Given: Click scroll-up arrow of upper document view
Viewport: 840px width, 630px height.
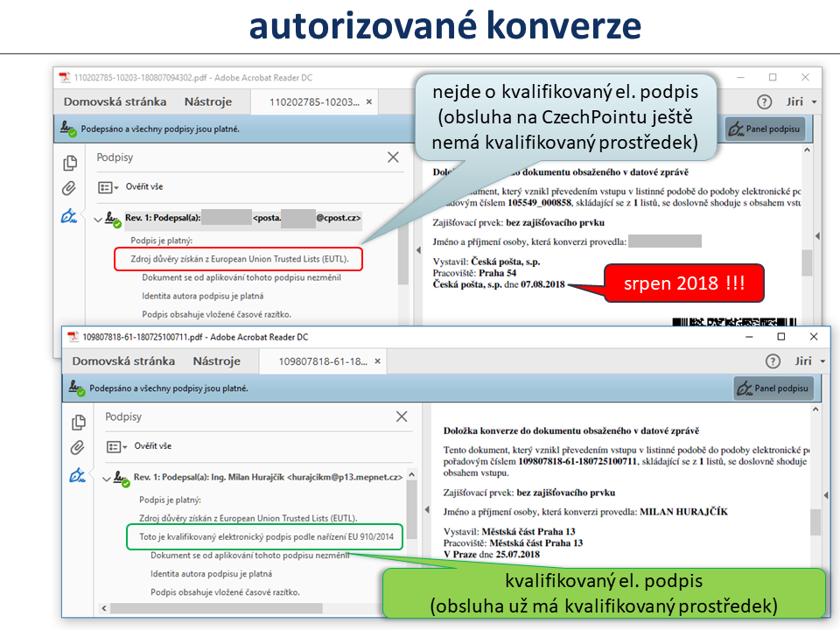Looking at the screenshot, I should (x=807, y=150).
